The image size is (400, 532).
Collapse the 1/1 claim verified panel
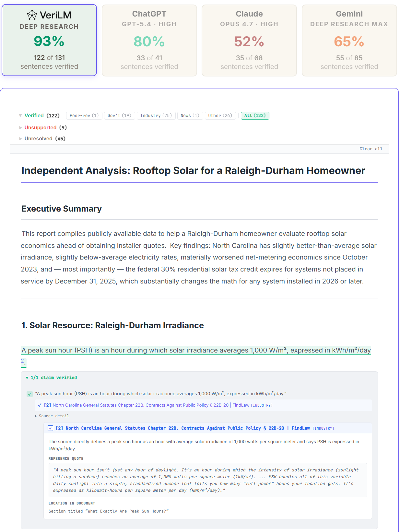(x=51, y=378)
